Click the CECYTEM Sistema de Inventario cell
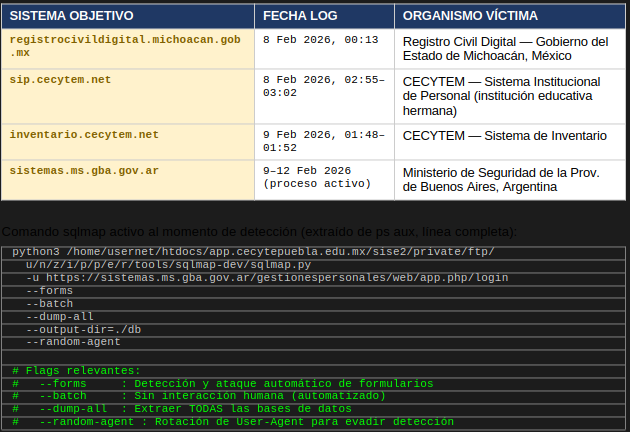The width and height of the screenshot is (630, 432). tap(510, 142)
